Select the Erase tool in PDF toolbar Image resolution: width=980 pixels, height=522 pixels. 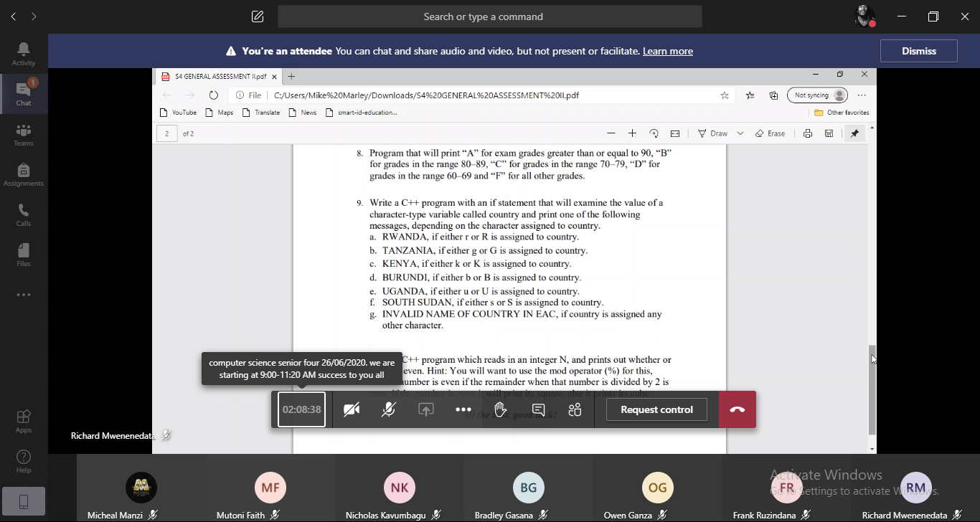(x=771, y=133)
